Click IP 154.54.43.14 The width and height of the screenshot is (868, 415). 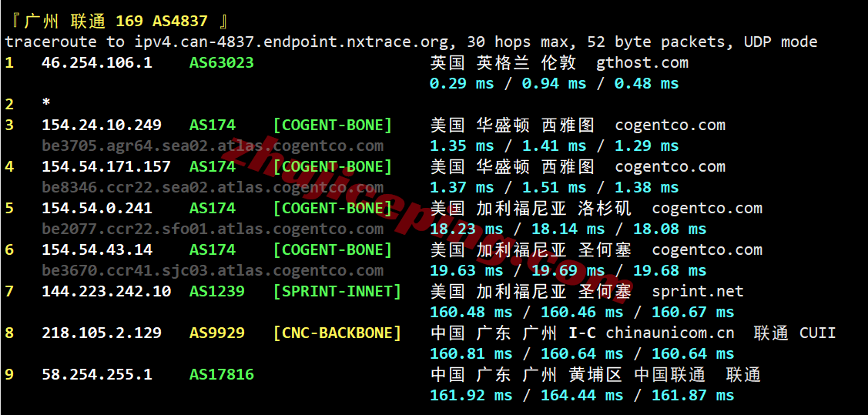pos(96,249)
